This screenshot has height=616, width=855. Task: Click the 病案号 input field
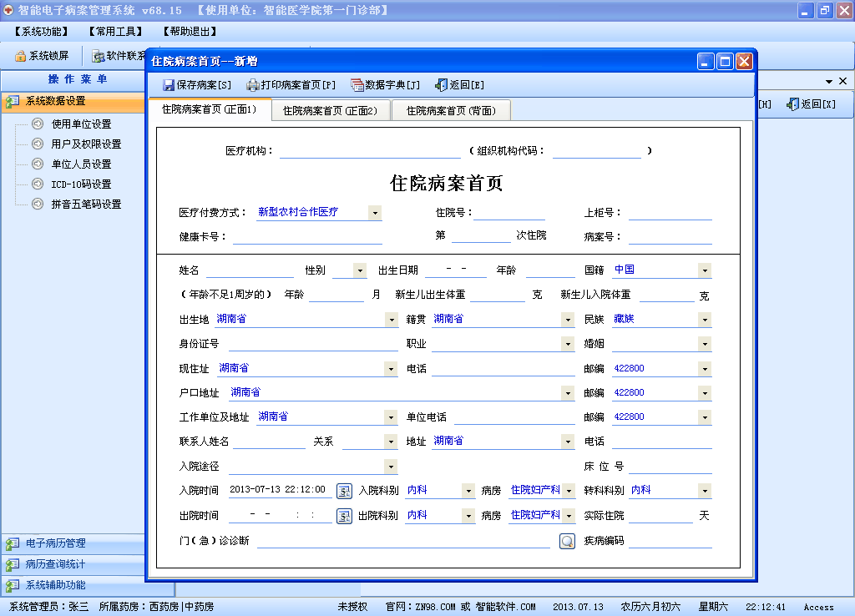click(x=670, y=236)
